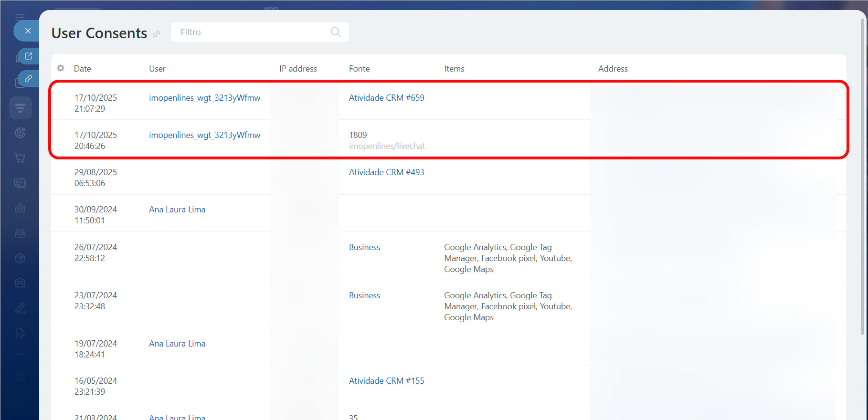Image resolution: width=868 pixels, height=420 pixels.
Task: Open grid settings gear icon
Action: (61, 68)
